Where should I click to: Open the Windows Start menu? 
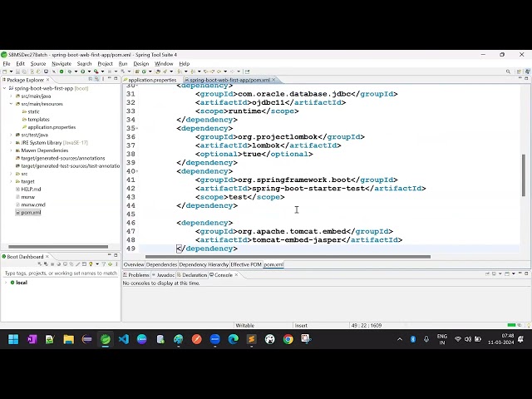13,339
